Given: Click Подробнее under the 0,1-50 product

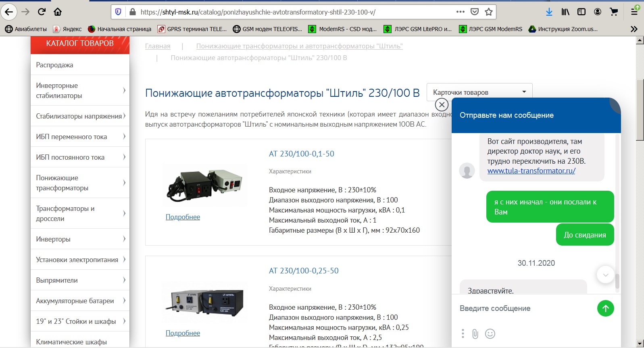Looking at the screenshot, I should tap(183, 217).
